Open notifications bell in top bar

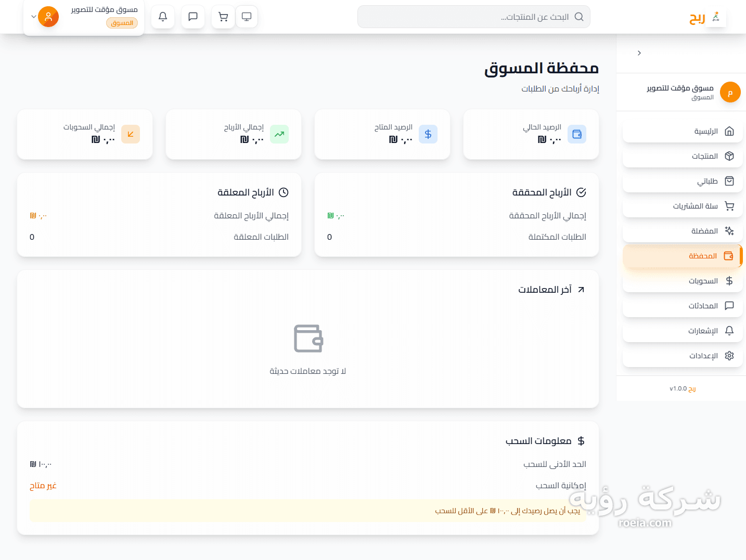coord(163,17)
